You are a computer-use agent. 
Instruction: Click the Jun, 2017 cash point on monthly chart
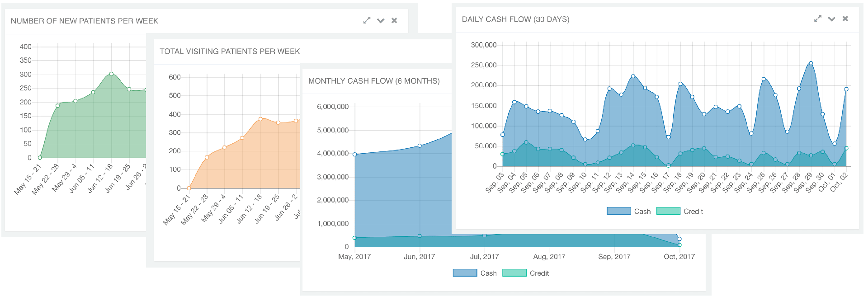click(x=420, y=146)
